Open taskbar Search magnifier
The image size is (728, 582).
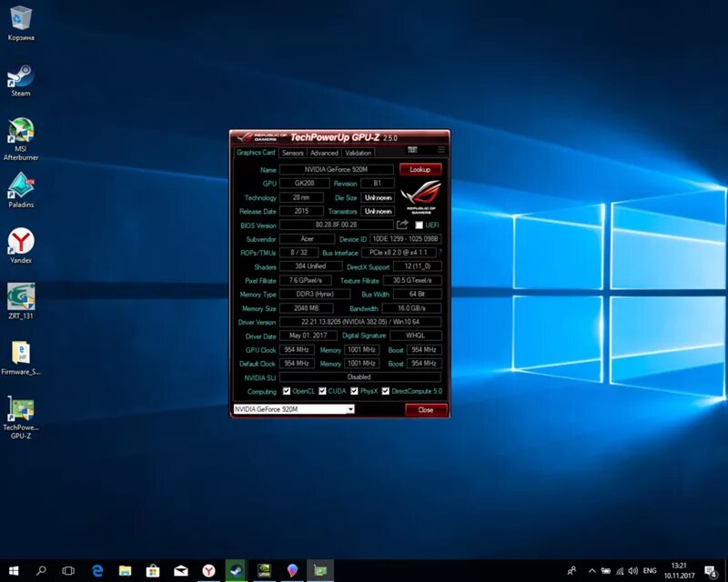pyautogui.click(x=41, y=570)
